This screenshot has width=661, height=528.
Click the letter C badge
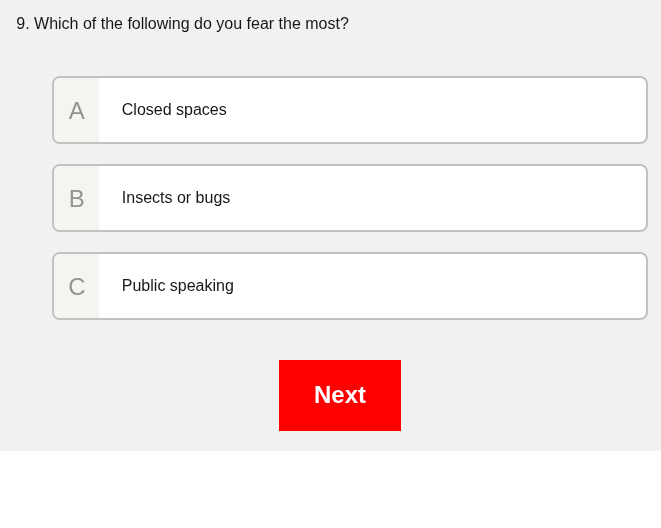pyautogui.click(x=77, y=287)
